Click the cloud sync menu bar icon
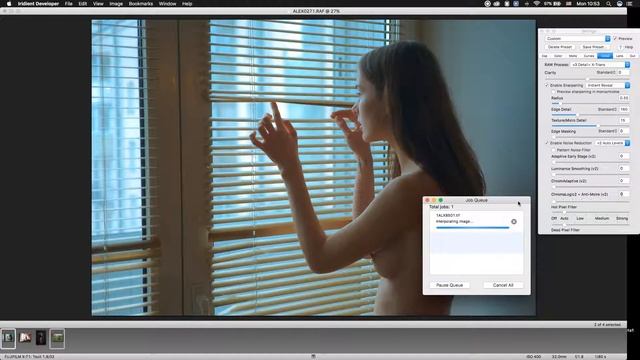Image resolution: width=640 pixels, height=360 pixels. coord(496,4)
